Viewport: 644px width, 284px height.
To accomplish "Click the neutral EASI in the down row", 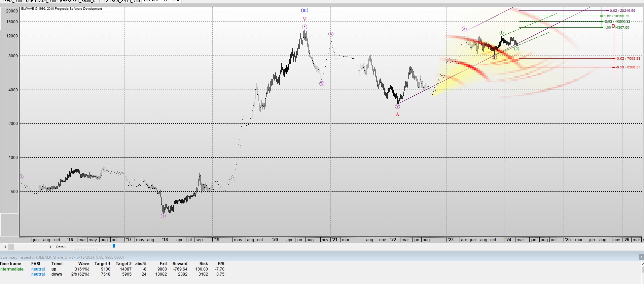I will [38, 274].
